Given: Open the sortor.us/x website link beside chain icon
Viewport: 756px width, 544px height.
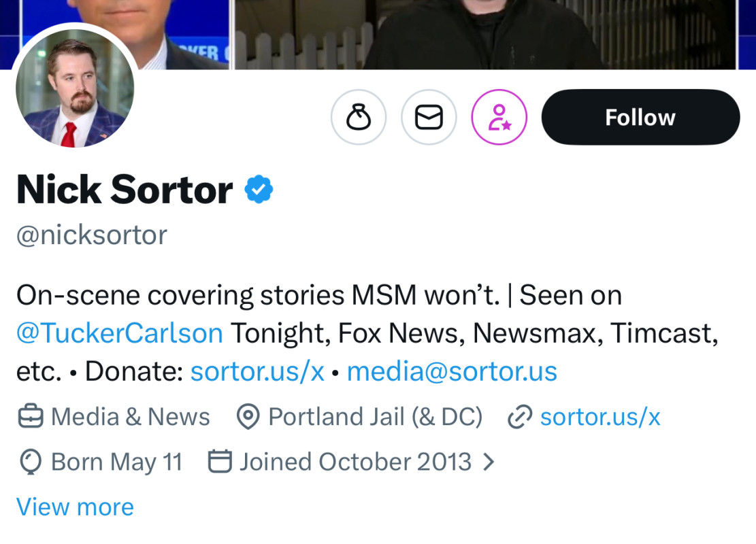Looking at the screenshot, I should coord(600,417).
